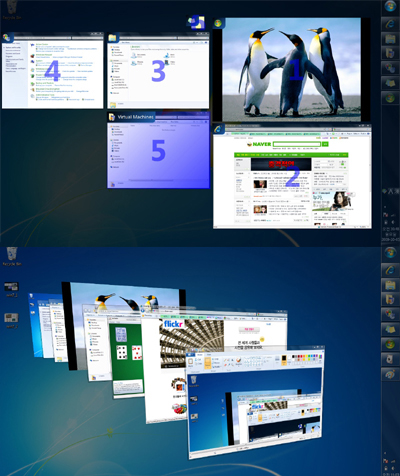Image resolution: width=400 pixels, height=476 pixels.
Task: Pick a color from Paint's color palette
Action: pyautogui.click(x=307, y=358)
